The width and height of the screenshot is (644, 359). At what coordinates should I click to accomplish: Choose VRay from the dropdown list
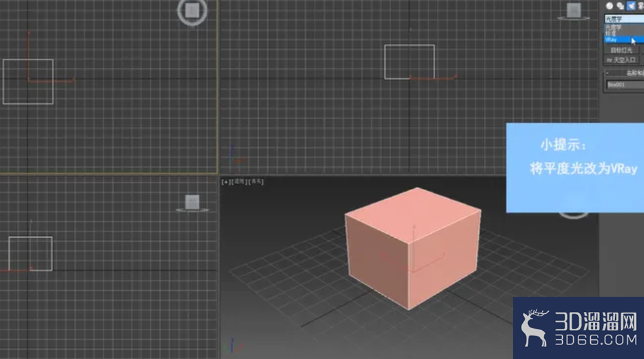point(624,39)
